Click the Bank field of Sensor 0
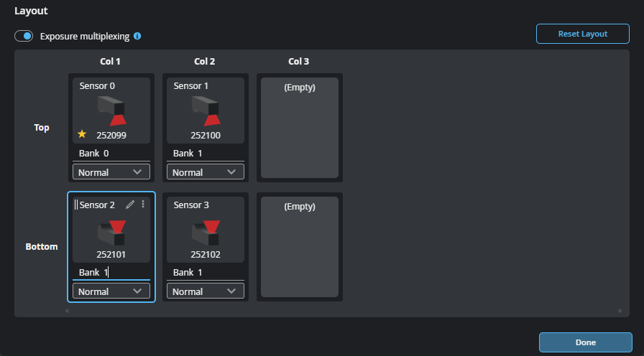The width and height of the screenshot is (644, 356). [111, 154]
